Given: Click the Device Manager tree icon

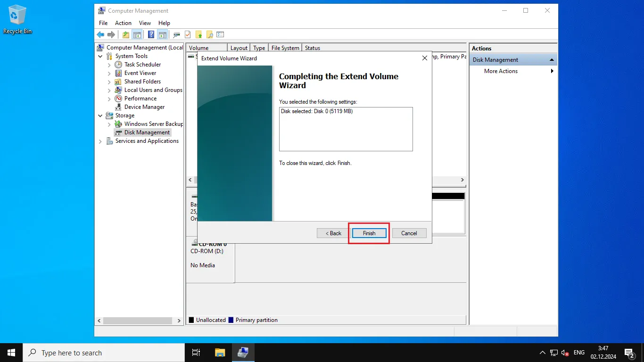Looking at the screenshot, I should (118, 107).
